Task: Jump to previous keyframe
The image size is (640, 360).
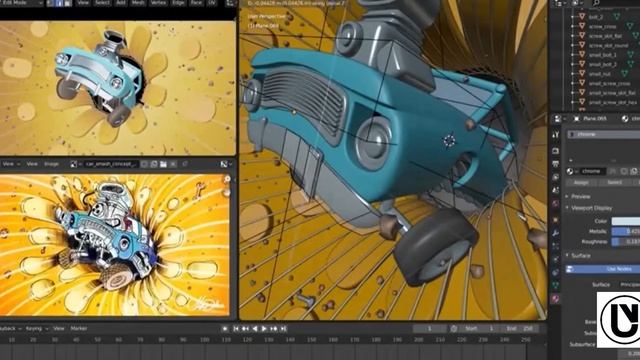Action: point(245,329)
